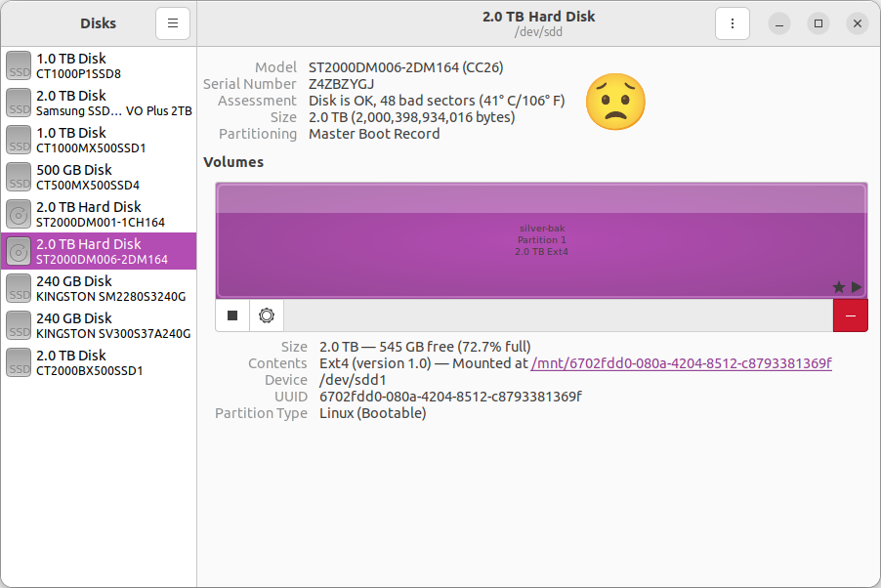
Task: Select the Samsung SSD VO Plus 2TB disk
Action: [x=98, y=103]
